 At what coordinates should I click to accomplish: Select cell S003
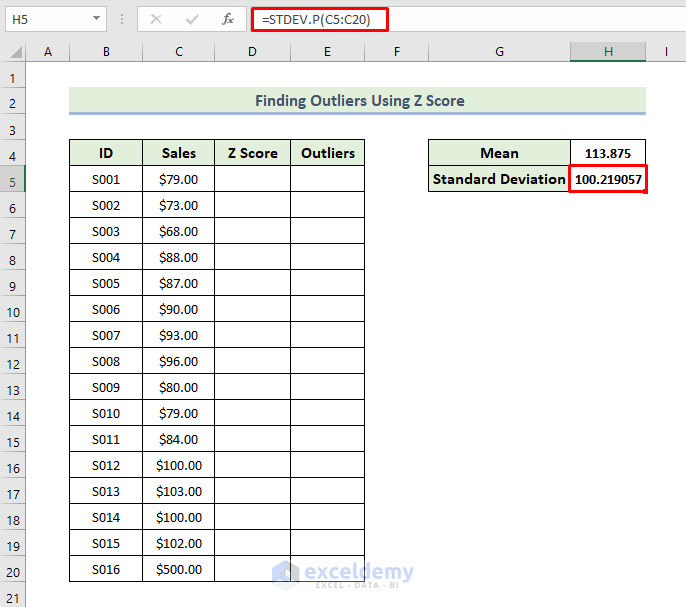pos(106,231)
